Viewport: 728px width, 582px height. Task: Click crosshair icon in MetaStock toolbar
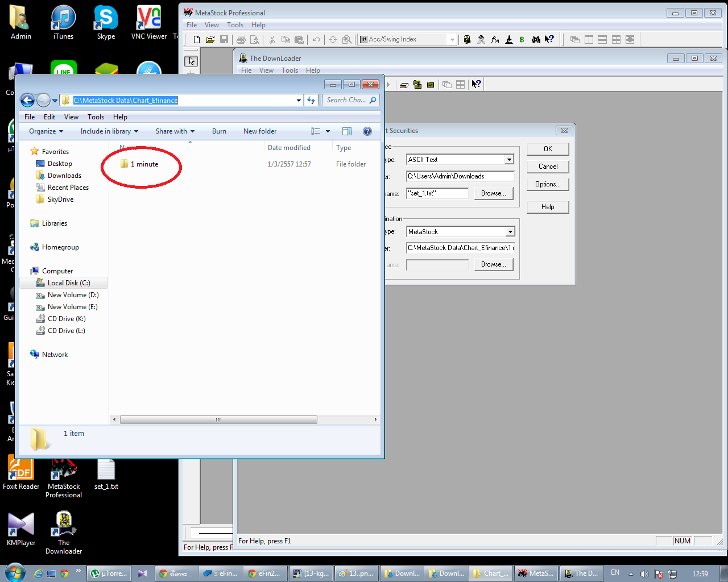333,39
